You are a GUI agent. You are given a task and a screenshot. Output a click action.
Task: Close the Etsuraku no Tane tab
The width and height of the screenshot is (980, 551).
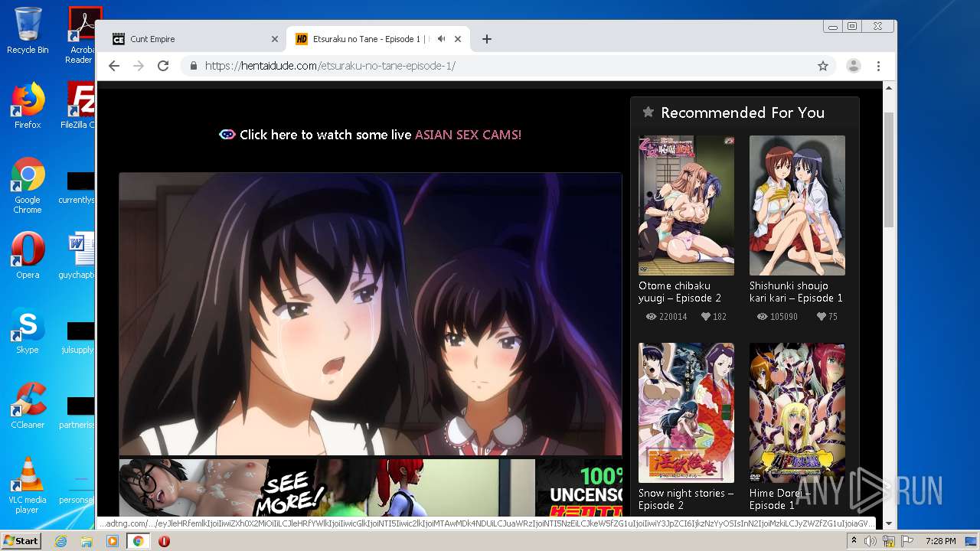(x=458, y=39)
